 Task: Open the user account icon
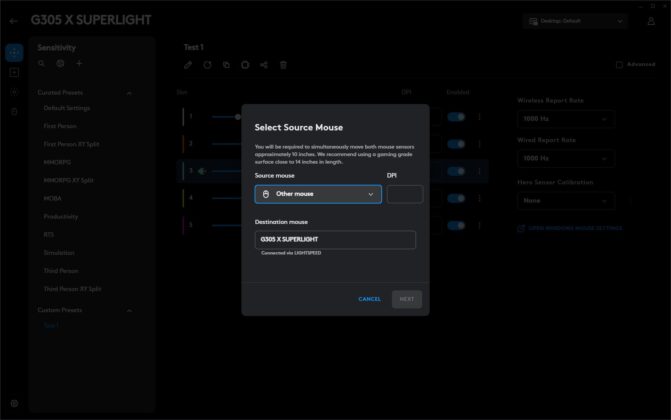coord(651,21)
